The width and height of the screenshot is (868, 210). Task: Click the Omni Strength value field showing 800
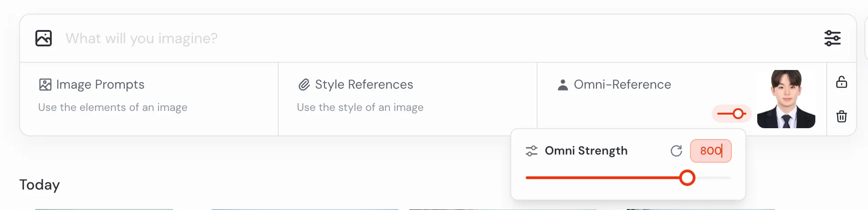click(x=710, y=151)
